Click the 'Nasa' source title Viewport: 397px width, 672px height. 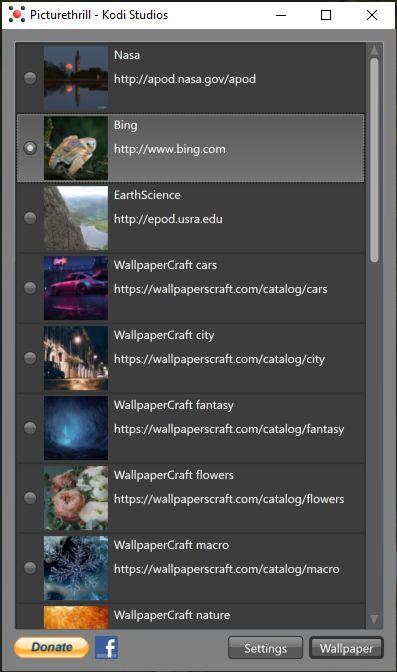[x=127, y=55]
